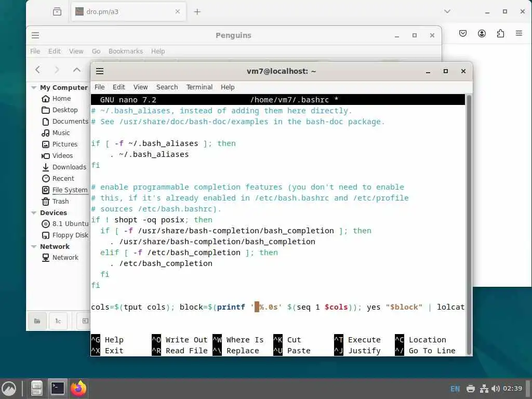Go back in Penguins file manager
Viewport: 532px width, 399px height.
coord(37,70)
